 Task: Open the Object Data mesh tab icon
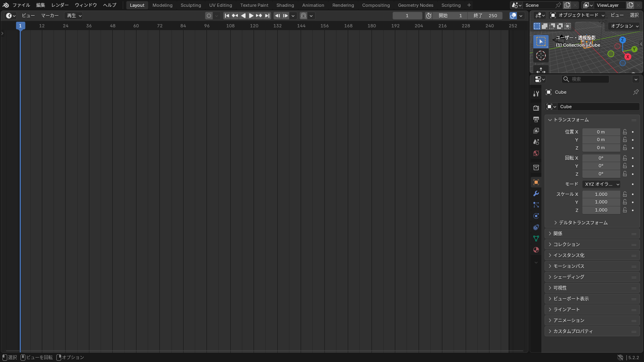click(536, 239)
